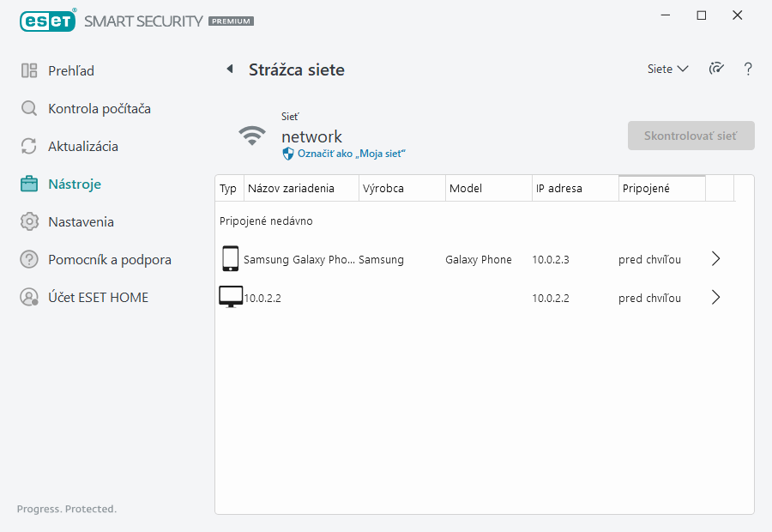772x532 pixels.
Task: Click the question mark help icon
Action: point(748,69)
